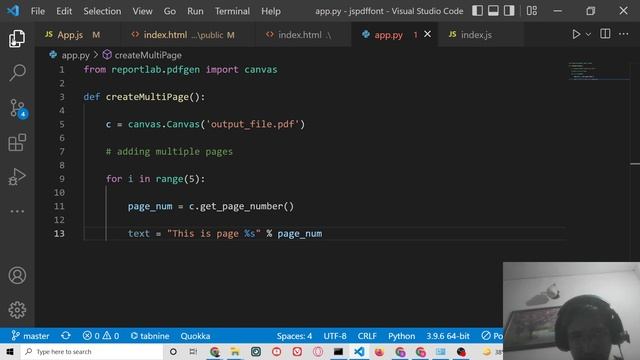Open the Go menu
Screen dimensions: 640x360
click(x=169, y=11)
